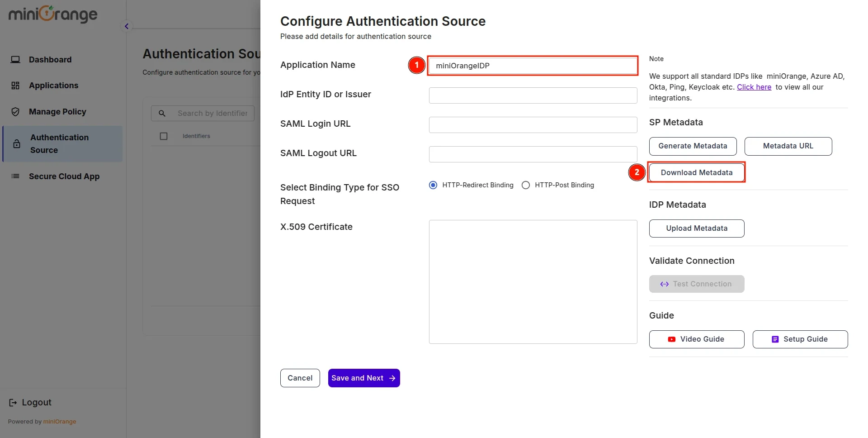868x438 pixels.
Task: Open Secure Cloud App via its icon
Action: [16, 176]
